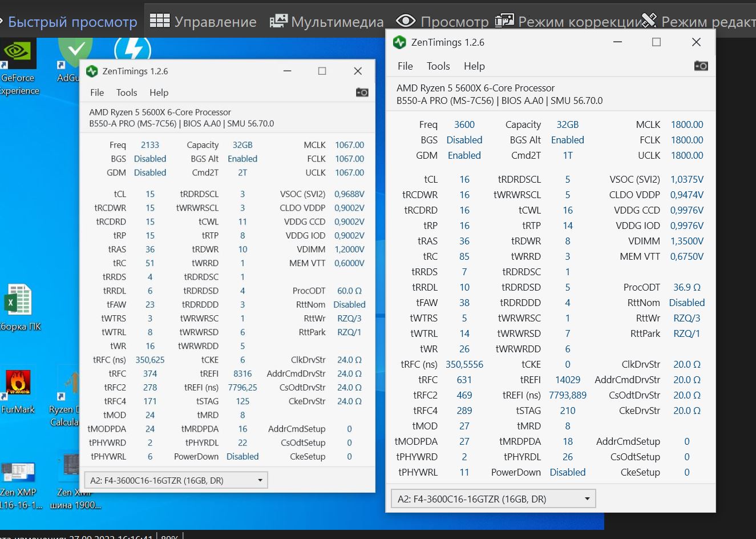Click tREFI (ns) value 7793,889
This screenshot has height=539, width=756.
click(568, 395)
